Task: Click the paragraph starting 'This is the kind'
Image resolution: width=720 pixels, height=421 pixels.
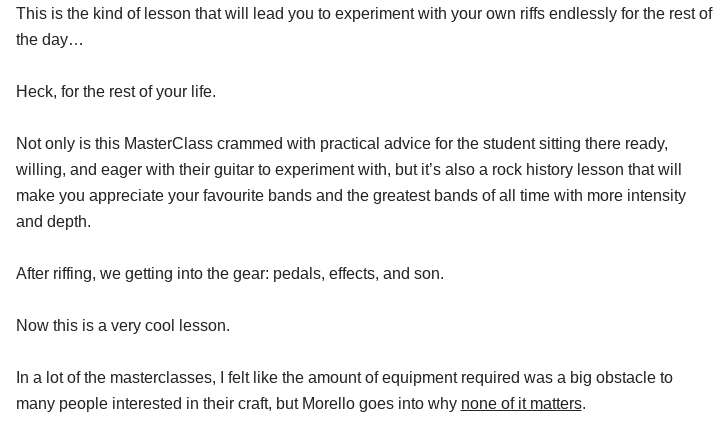Action: click(x=364, y=26)
